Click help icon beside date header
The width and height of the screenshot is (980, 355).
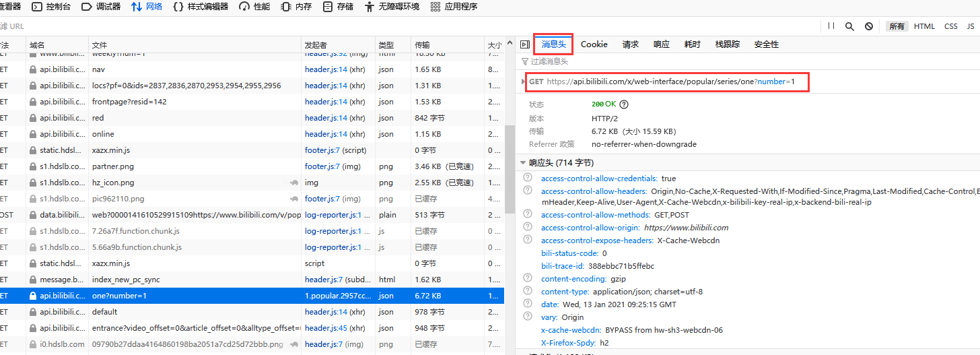click(528, 304)
